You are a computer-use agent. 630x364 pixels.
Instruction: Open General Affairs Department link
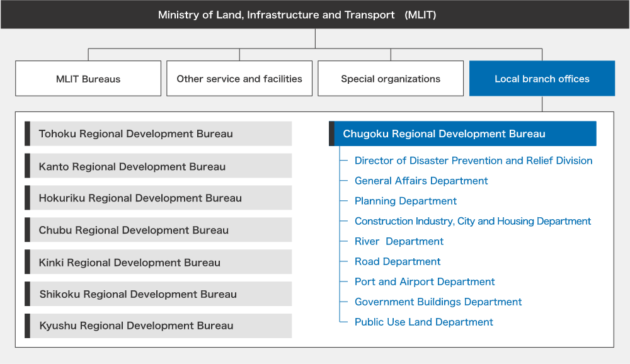[421, 181]
